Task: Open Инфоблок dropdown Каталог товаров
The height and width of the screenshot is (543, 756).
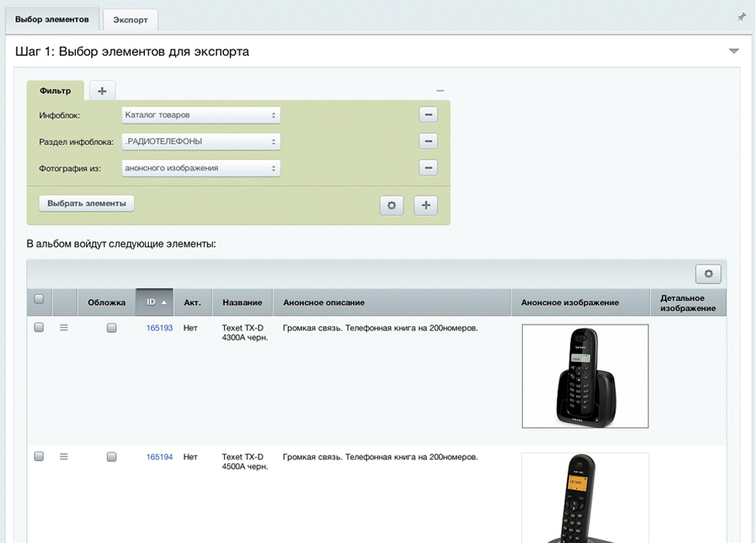Action: (201, 115)
